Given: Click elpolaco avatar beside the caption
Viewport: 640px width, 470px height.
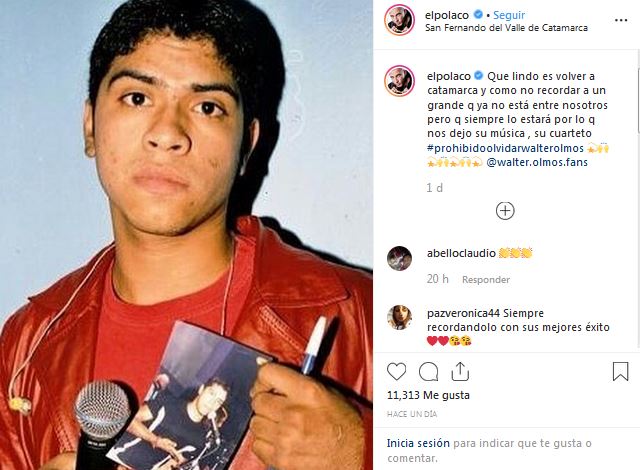Looking at the screenshot, I should point(399,80).
